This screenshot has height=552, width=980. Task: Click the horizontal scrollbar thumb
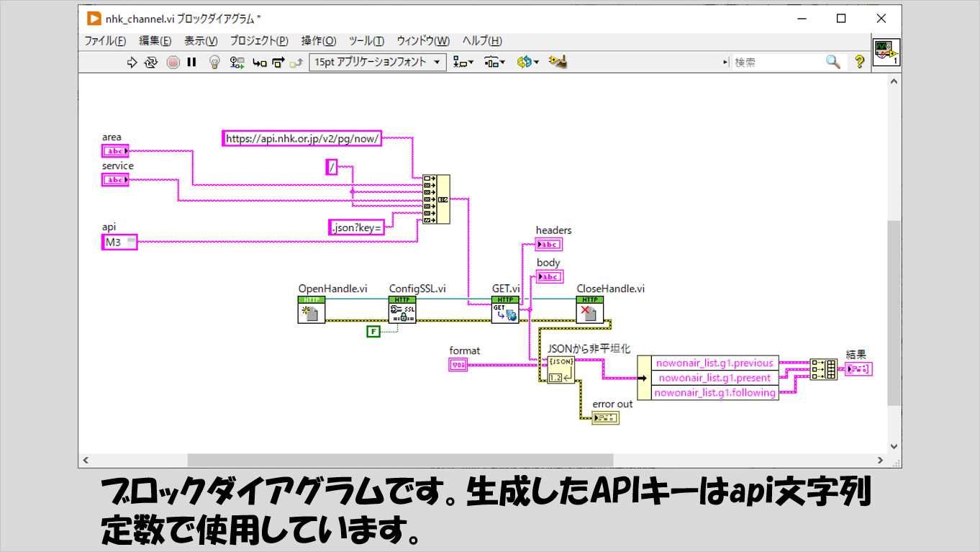[400, 461]
